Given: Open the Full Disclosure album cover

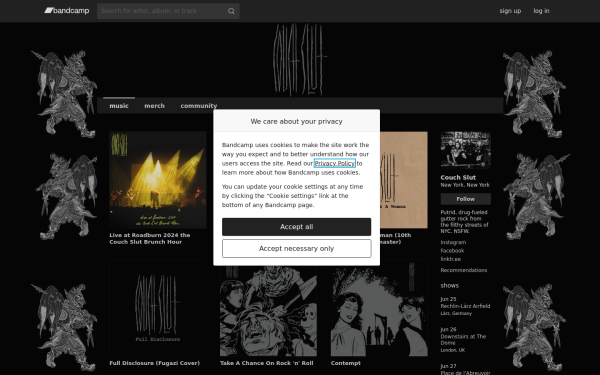Looking at the screenshot, I should 158,308.
